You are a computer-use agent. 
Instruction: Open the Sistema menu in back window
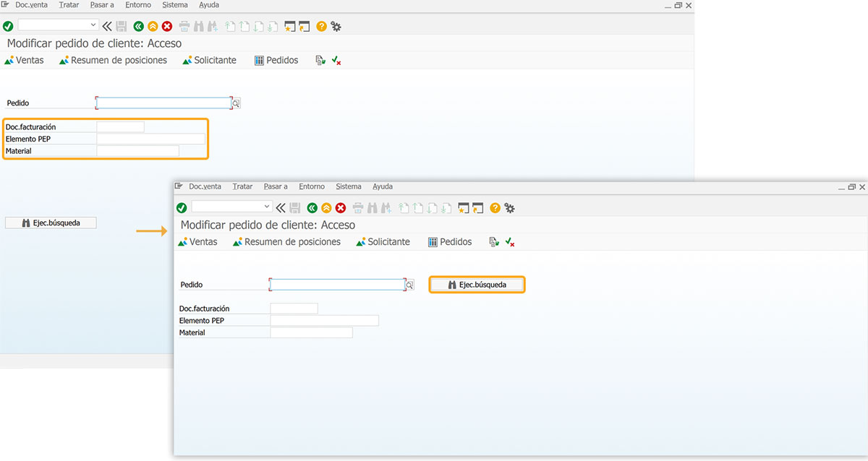click(x=175, y=5)
